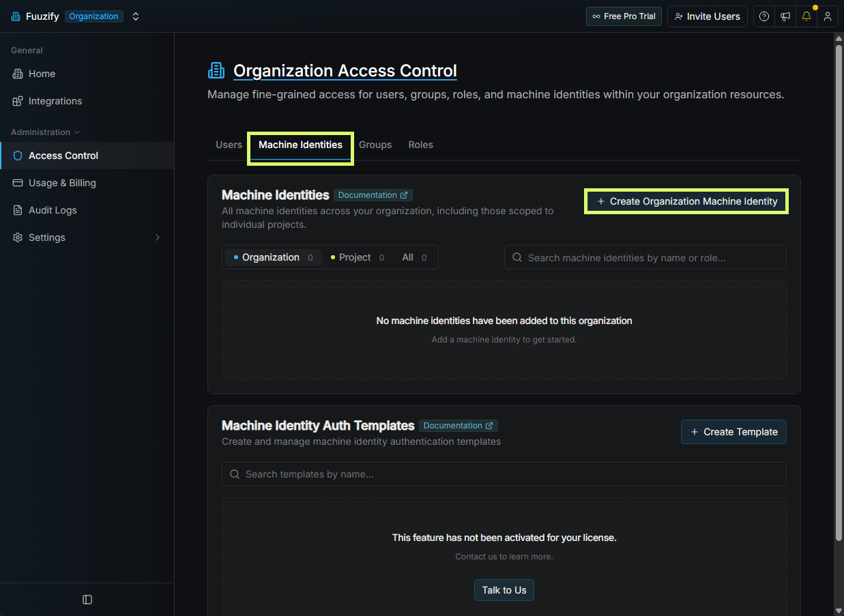Open Settings in sidebar

(x=87, y=237)
